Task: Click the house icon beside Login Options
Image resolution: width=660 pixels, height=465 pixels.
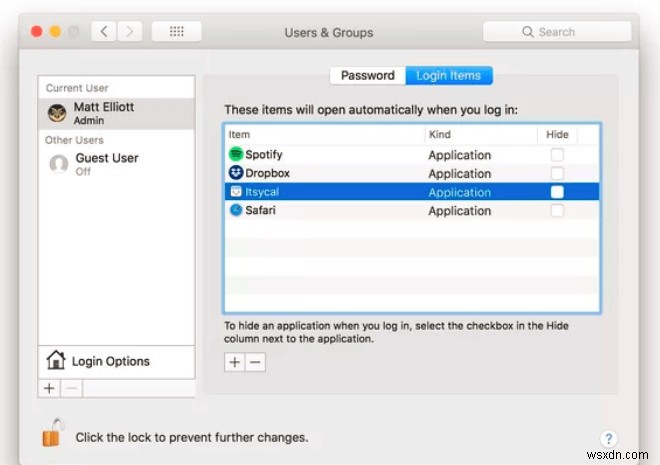Action: [56, 360]
